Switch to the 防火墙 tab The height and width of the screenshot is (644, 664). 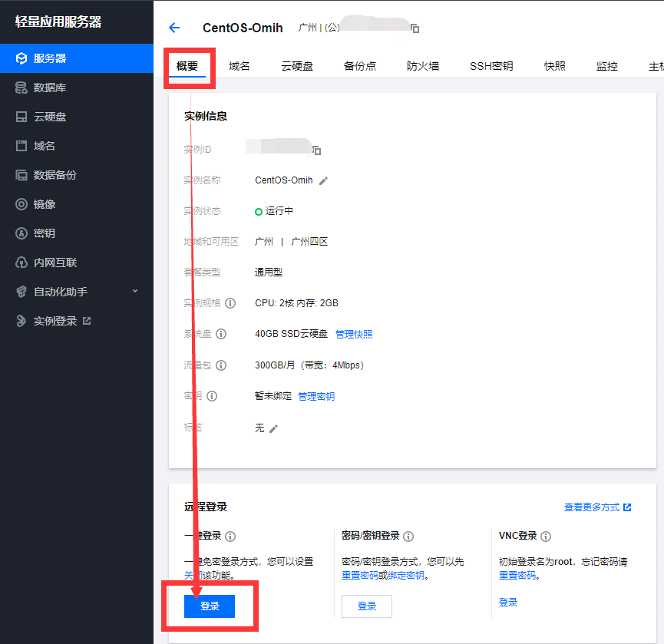tap(423, 66)
